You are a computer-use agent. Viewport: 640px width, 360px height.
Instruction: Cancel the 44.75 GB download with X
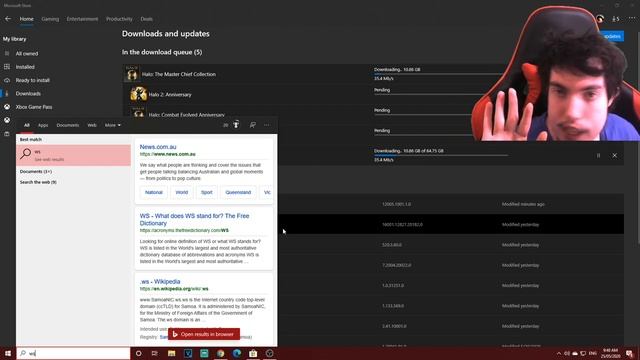[x=614, y=156]
